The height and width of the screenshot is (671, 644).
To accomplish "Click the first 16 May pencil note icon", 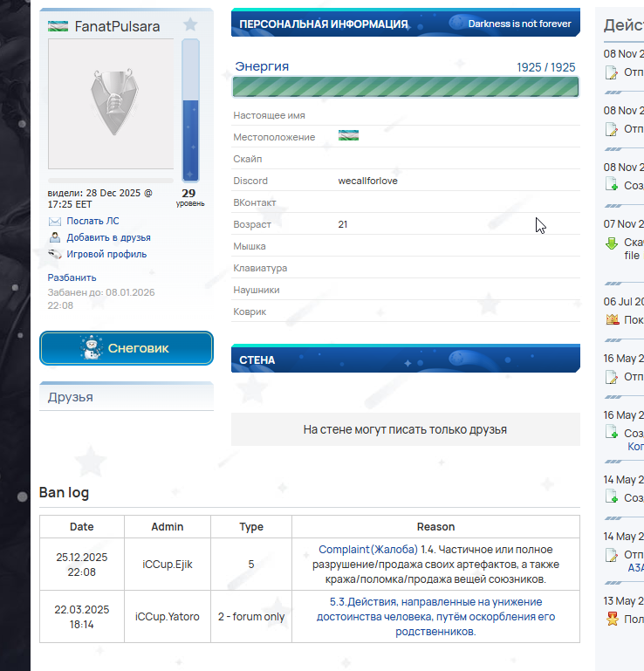I will (612, 377).
